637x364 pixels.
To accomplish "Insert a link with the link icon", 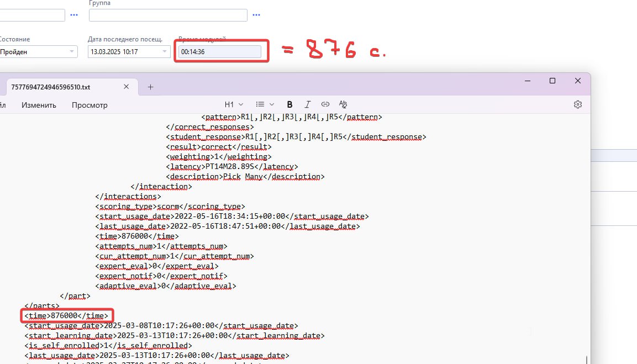I will (x=325, y=104).
